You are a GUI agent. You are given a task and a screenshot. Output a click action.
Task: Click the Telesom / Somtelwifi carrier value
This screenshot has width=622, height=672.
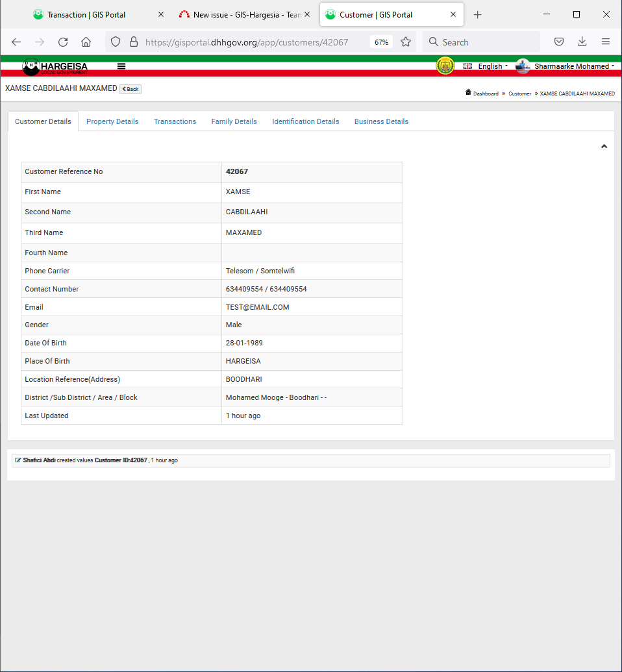pyautogui.click(x=260, y=271)
